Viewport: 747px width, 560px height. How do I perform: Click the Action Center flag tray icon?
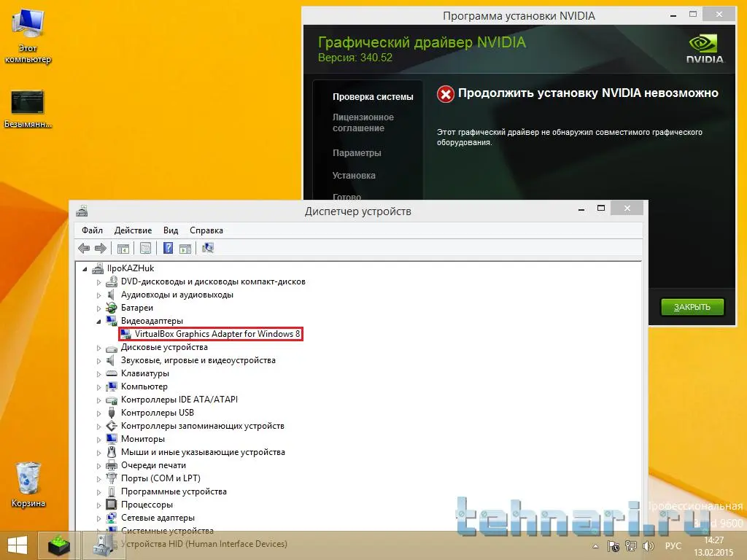pyautogui.click(x=613, y=546)
